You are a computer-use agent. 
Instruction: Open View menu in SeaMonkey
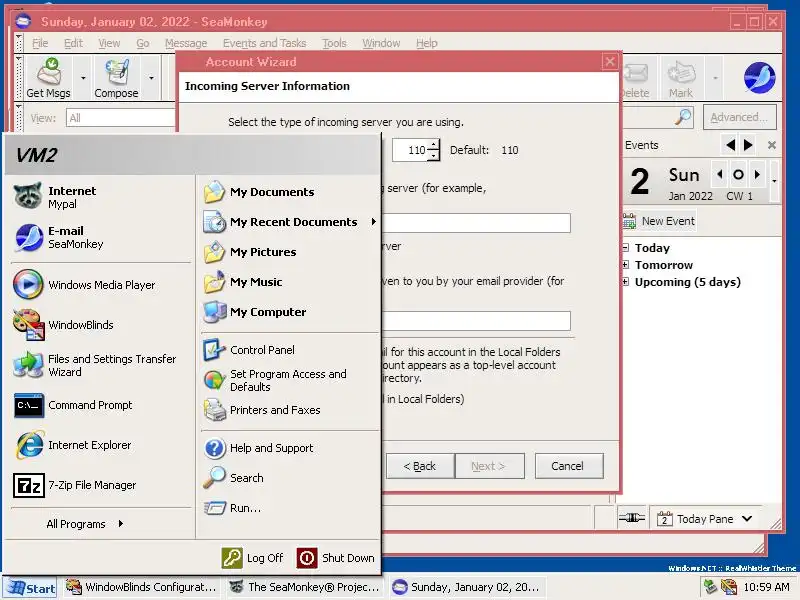click(x=109, y=43)
